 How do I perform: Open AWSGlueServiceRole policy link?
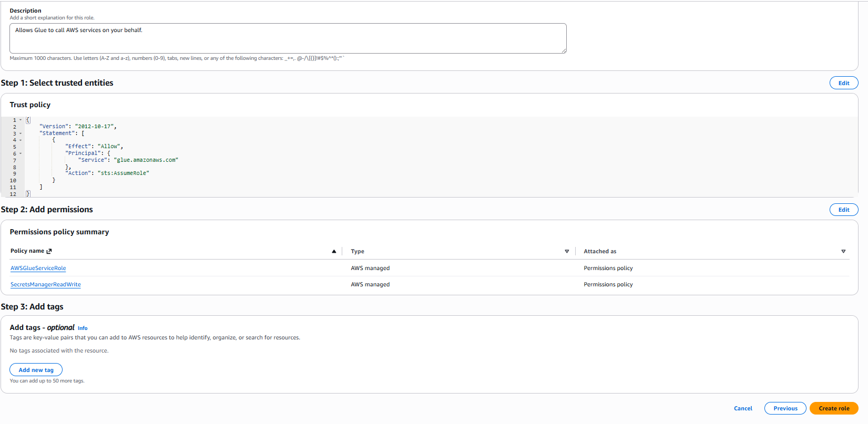click(38, 268)
